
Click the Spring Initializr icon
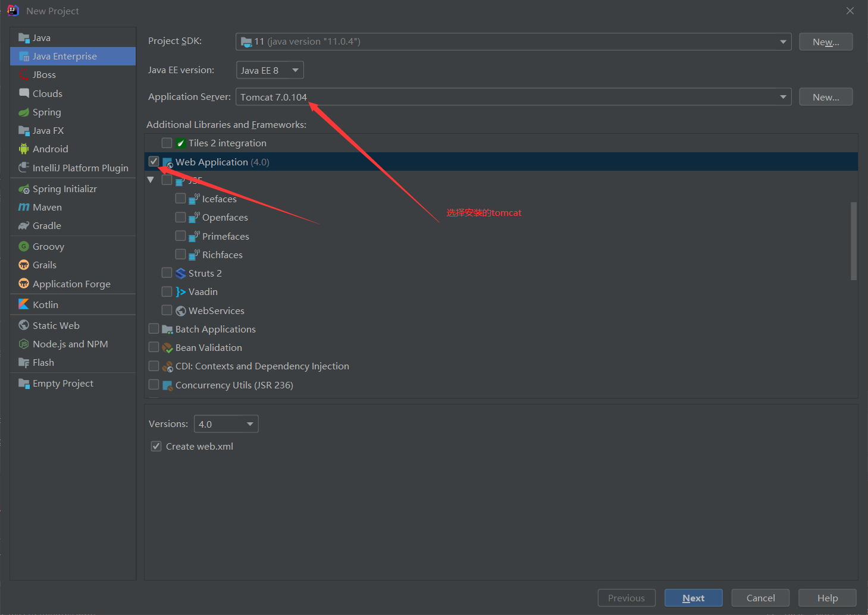click(24, 189)
